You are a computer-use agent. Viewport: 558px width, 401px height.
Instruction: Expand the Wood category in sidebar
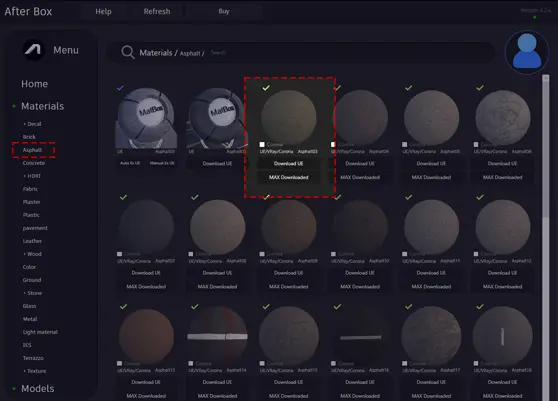coord(32,254)
